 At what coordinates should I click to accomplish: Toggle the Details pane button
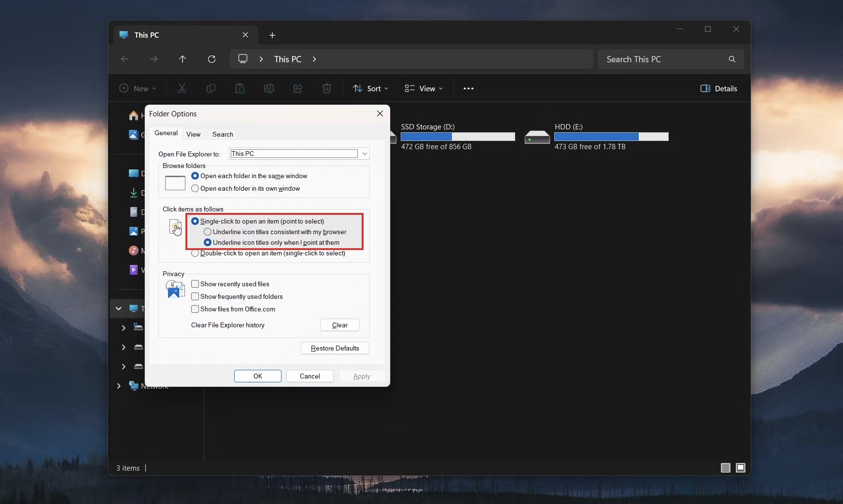[718, 88]
